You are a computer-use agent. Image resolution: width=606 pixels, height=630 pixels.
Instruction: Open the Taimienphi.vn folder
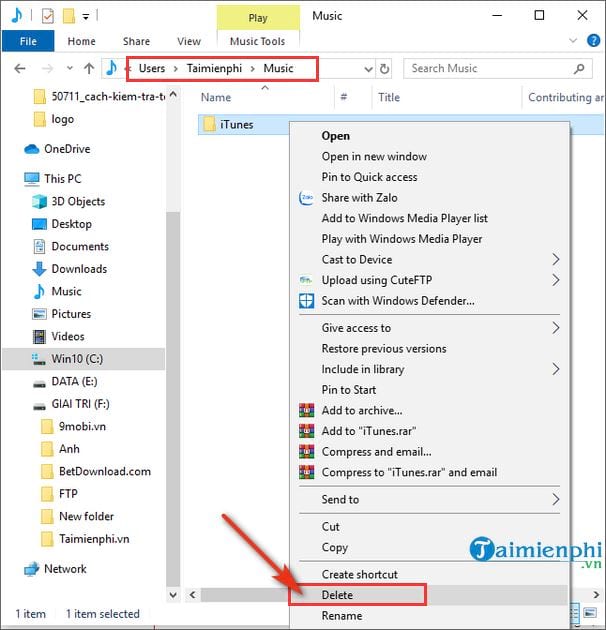(85, 539)
